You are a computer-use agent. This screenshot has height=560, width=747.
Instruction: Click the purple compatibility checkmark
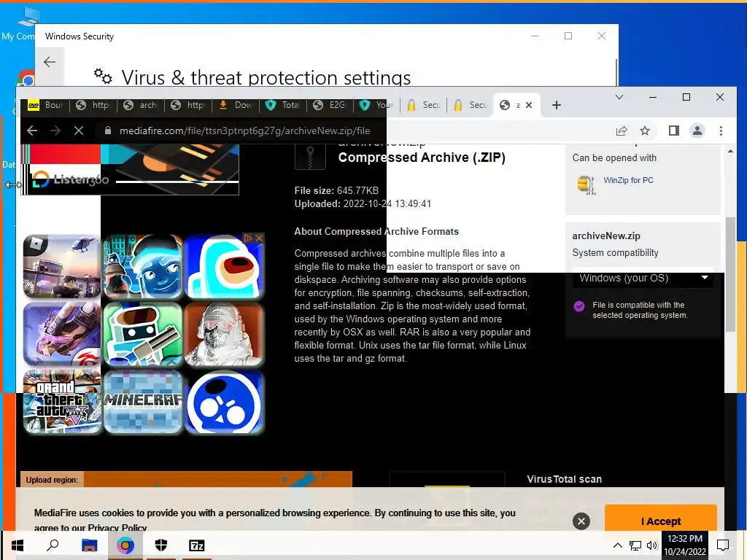click(578, 306)
